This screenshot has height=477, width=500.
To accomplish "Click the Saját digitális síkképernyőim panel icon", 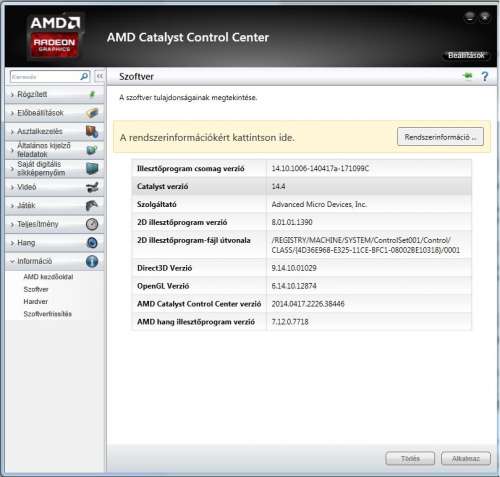I will click(92, 168).
